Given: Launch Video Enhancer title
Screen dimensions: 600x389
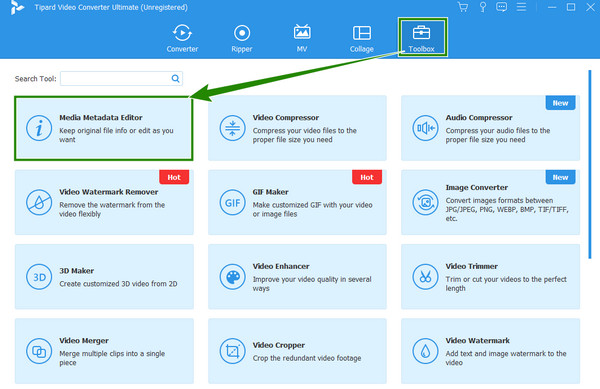Looking at the screenshot, I should pyautogui.click(x=281, y=266).
